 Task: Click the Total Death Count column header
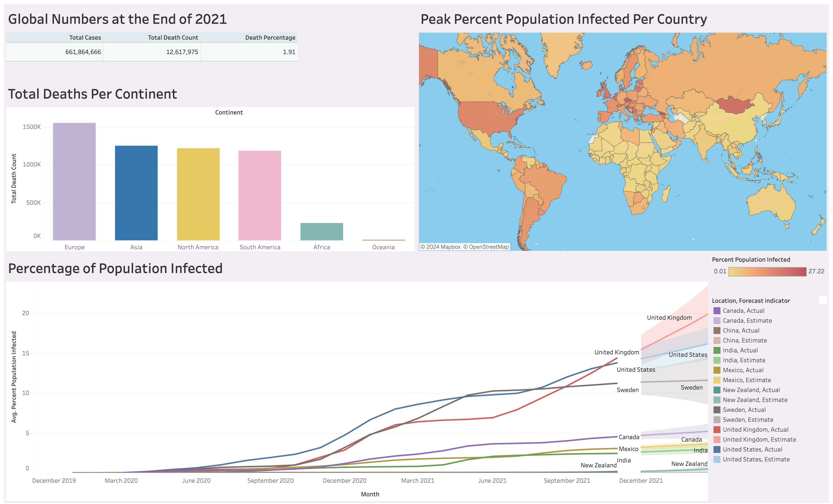click(173, 37)
